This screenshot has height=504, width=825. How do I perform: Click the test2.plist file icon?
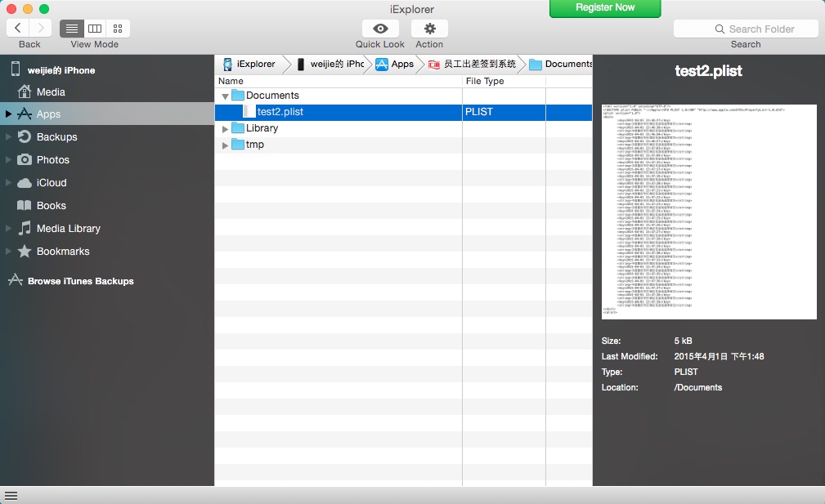pyautogui.click(x=249, y=111)
